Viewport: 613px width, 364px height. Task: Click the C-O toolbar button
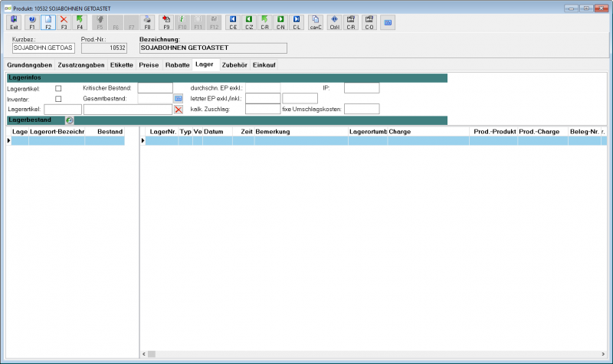[369, 22]
